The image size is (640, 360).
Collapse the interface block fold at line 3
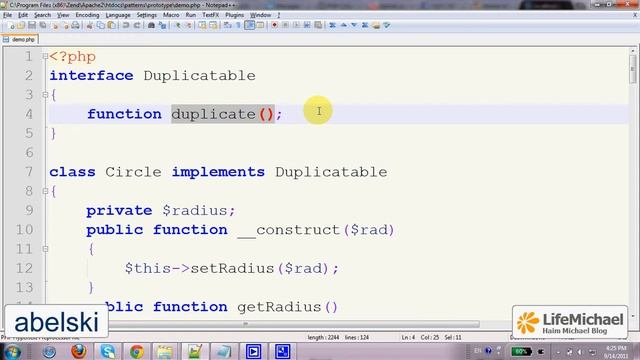tap(45, 95)
